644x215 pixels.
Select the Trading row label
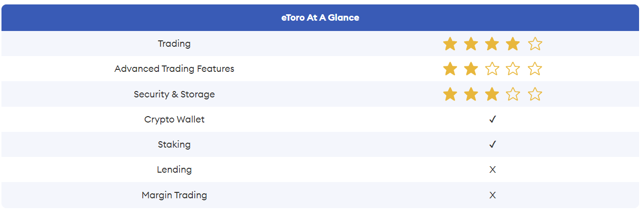(174, 44)
